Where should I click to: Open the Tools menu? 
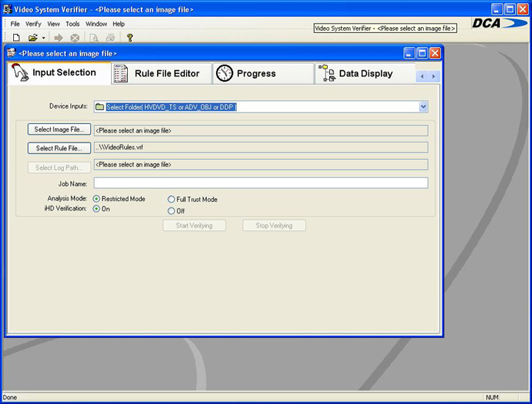click(x=73, y=24)
